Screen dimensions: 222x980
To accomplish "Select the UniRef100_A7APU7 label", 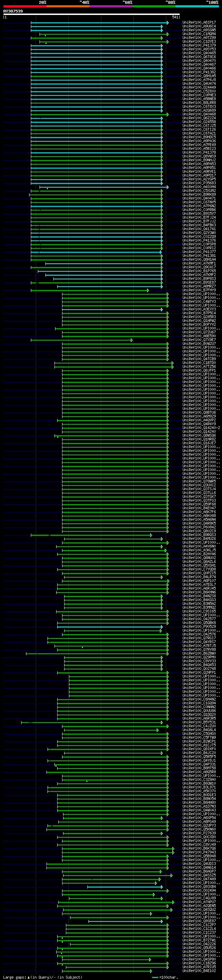I will tap(199, 902).
